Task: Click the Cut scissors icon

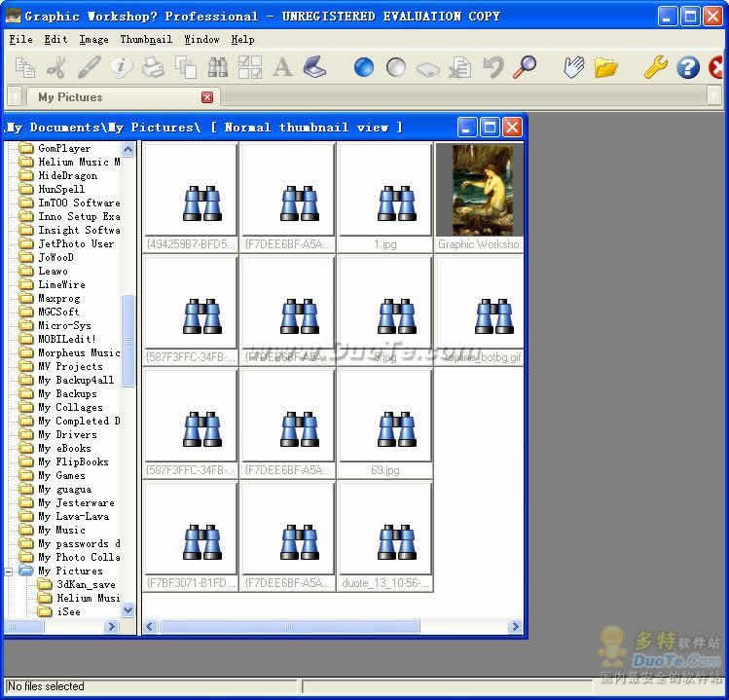Action: (56, 67)
